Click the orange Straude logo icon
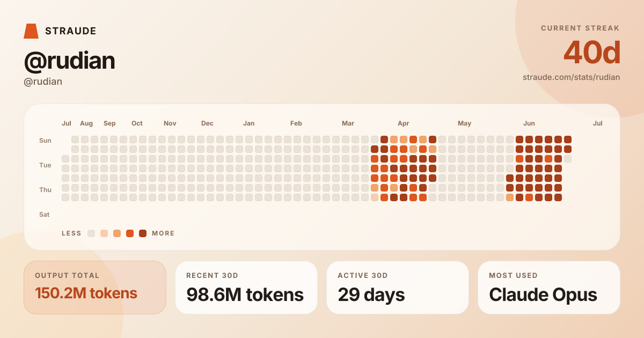This screenshot has width=644, height=338. (x=31, y=31)
